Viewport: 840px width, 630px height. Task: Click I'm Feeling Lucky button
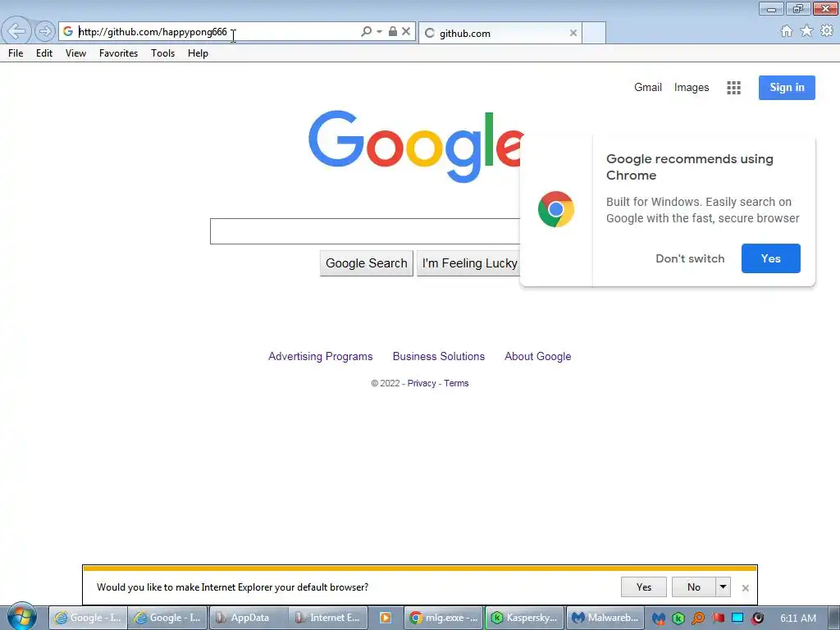[468, 263]
